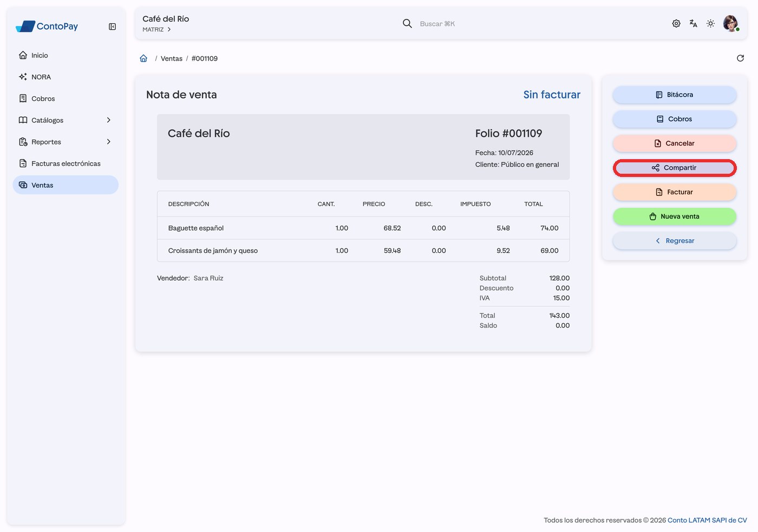Open Cobros in the sidebar

tap(66, 98)
